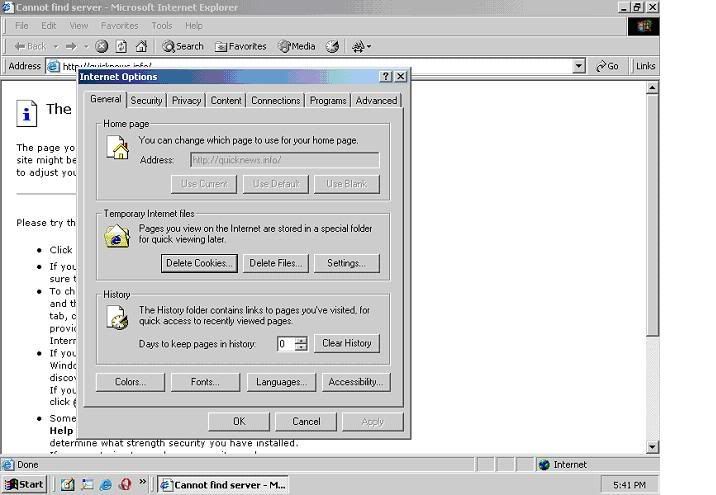Click the Show Desktop quick launch icon
This screenshot has height=495, width=716.
pyautogui.click(x=68, y=484)
